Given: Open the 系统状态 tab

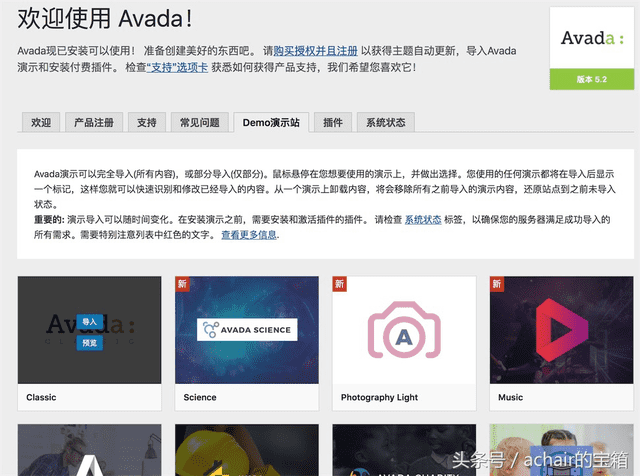Looking at the screenshot, I should (386, 122).
